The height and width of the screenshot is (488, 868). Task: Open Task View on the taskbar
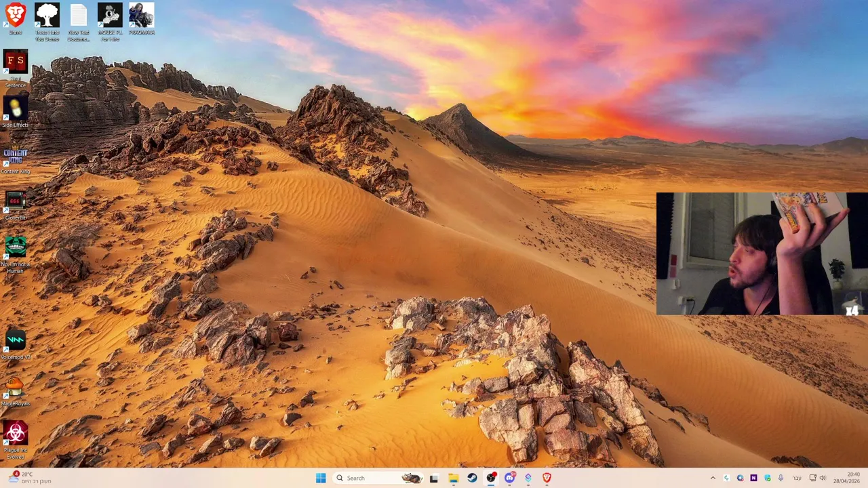tap(434, 478)
